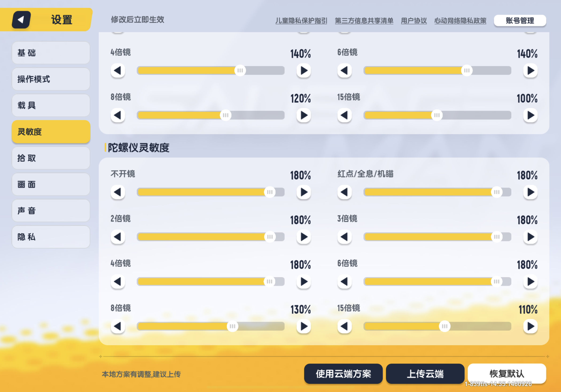Increase upper 15倍镜 100% sensitivity

(530, 115)
